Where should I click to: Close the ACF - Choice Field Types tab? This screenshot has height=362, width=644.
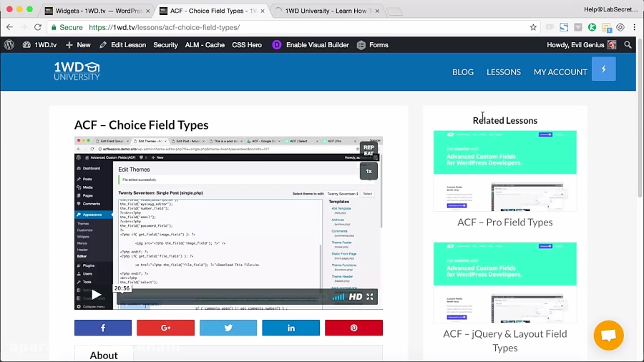pos(263,11)
